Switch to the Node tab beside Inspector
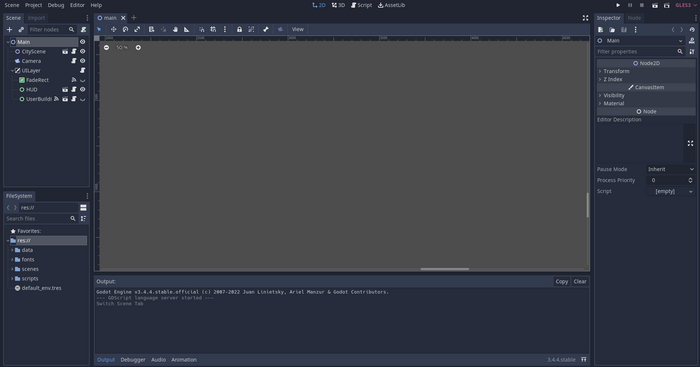The height and width of the screenshot is (367, 700). pyautogui.click(x=634, y=18)
